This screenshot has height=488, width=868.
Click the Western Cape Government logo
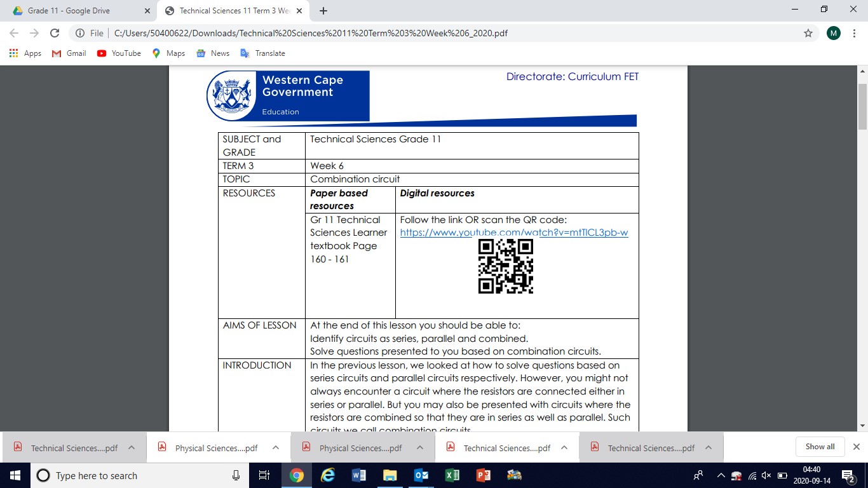(287, 95)
